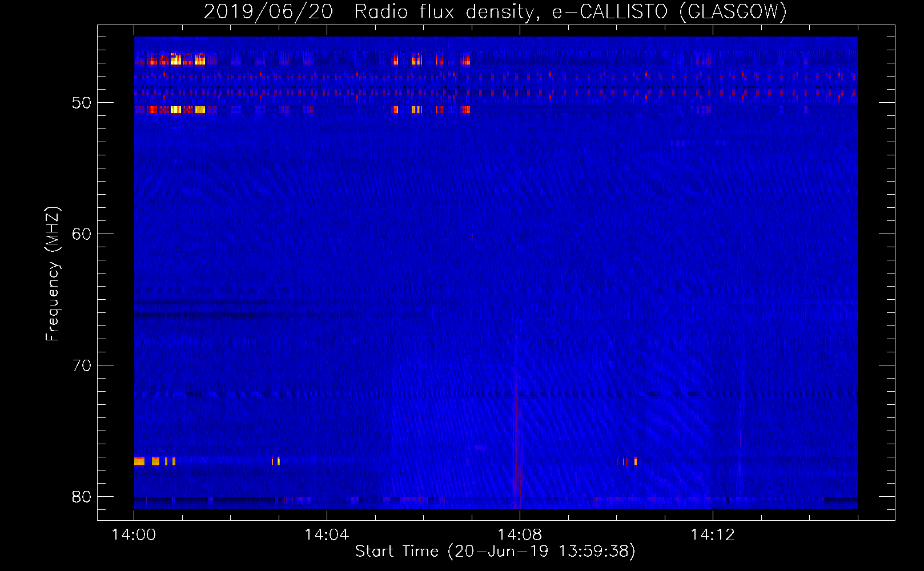The width and height of the screenshot is (924, 571).
Task: Click the "70" frequency tick label
Action: [82, 365]
